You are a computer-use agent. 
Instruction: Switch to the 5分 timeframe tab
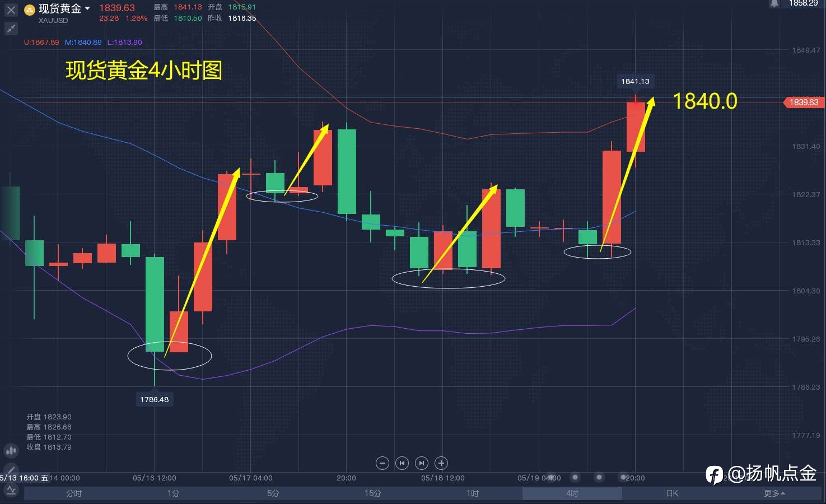[273, 493]
